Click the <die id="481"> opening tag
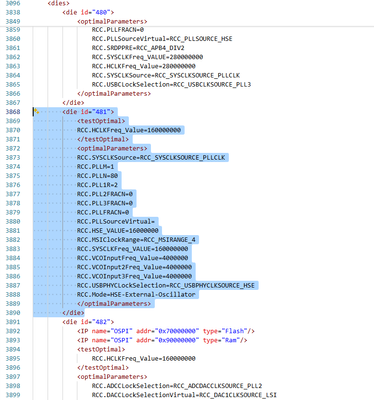Screen dimensions: 374x400 [88, 112]
